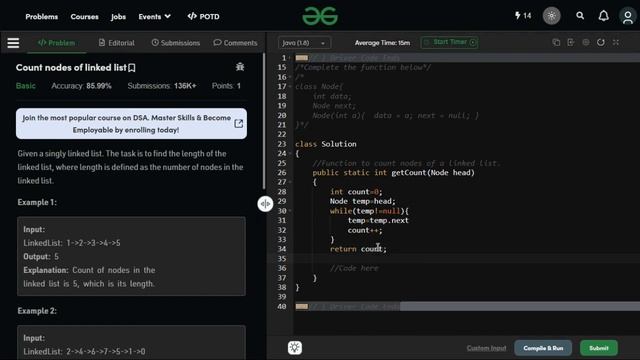Click 'Example 2:' heading

click(37, 311)
